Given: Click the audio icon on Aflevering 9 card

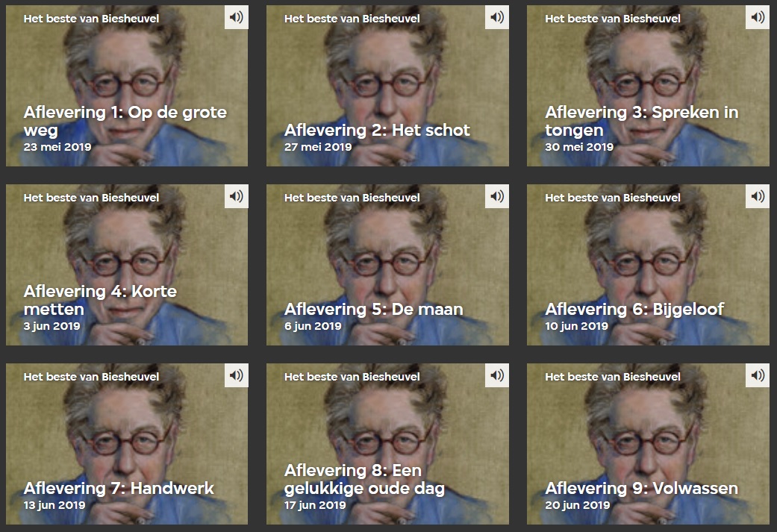Looking at the screenshot, I should [758, 375].
